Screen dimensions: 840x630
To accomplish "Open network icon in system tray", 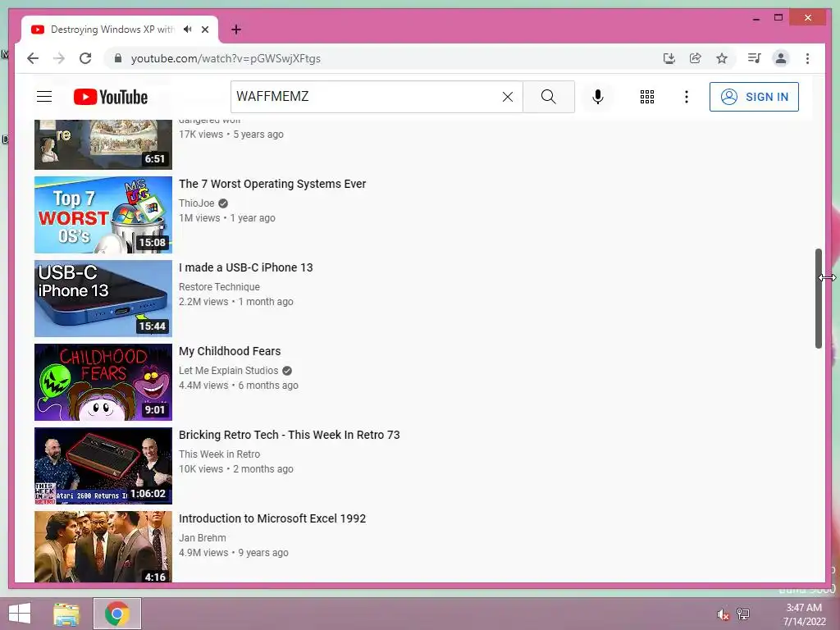I will pyautogui.click(x=743, y=614).
